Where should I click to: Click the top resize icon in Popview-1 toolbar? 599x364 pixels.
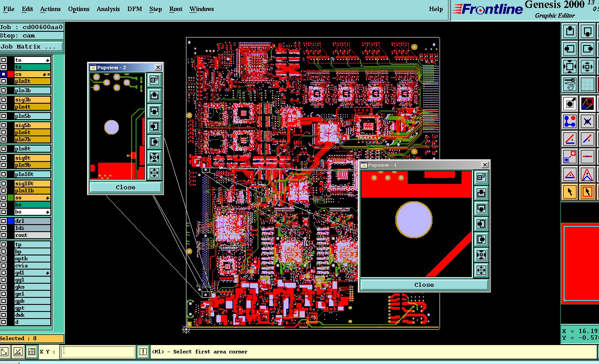click(x=481, y=177)
